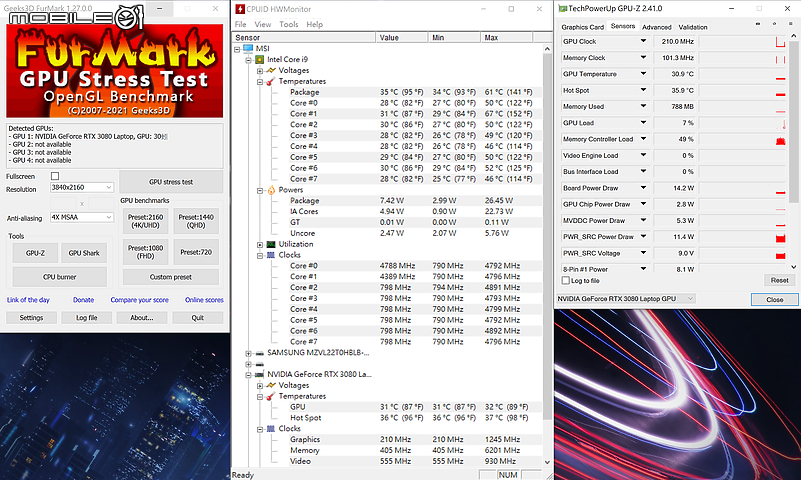Click the GPU-Z app icon in title bar

coord(563,8)
